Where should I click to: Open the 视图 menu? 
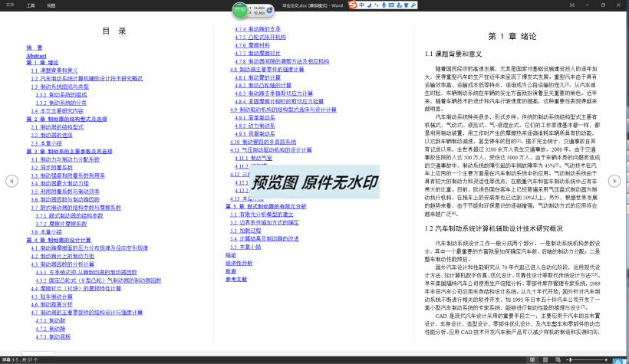pos(51,5)
